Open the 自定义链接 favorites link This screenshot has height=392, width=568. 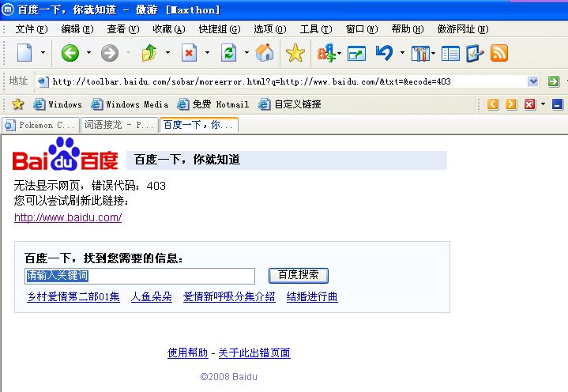point(290,104)
